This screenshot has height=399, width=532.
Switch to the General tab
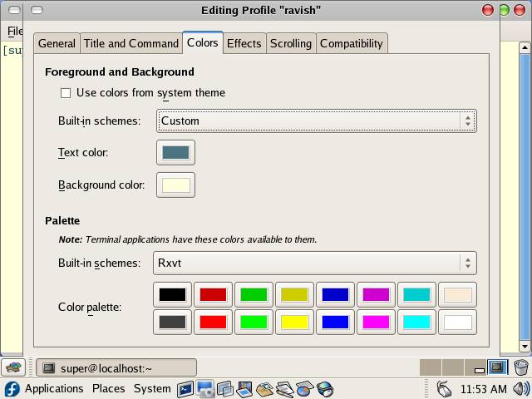[57, 43]
